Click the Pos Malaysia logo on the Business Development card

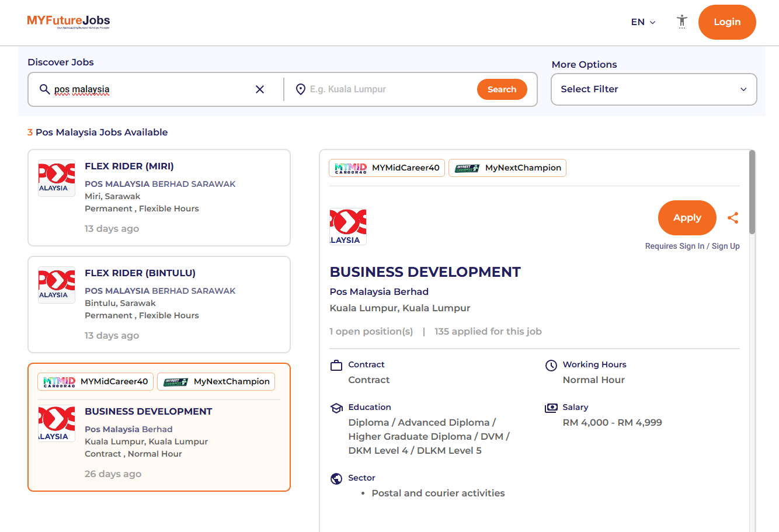tap(57, 424)
